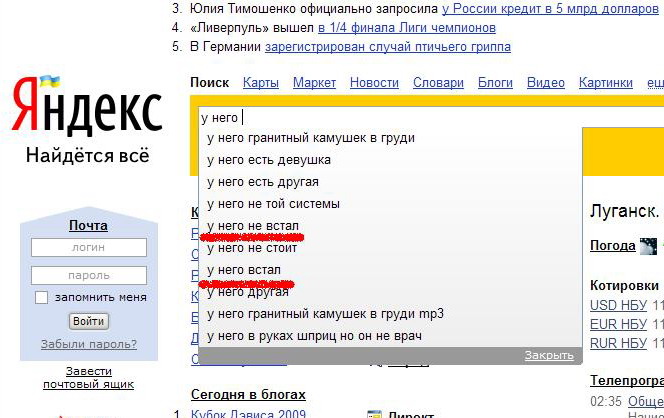Click the weather icon beside Погода
This screenshot has height=418, width=664.
(x=648, y=246)
